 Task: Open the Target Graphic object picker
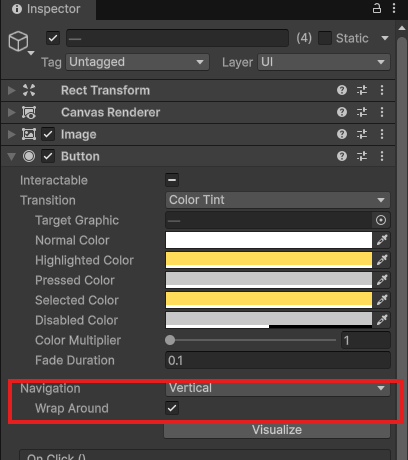(381, 220)
